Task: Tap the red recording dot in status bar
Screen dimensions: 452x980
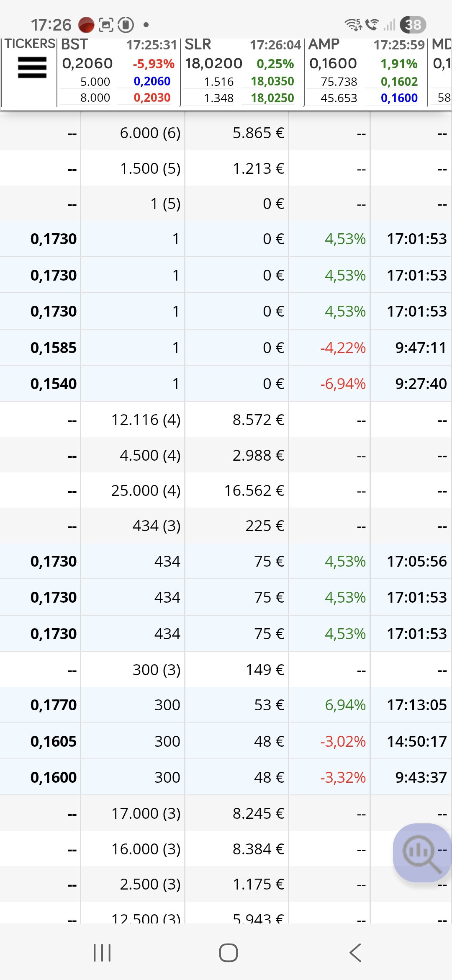Action: click(x=86, y=25)
